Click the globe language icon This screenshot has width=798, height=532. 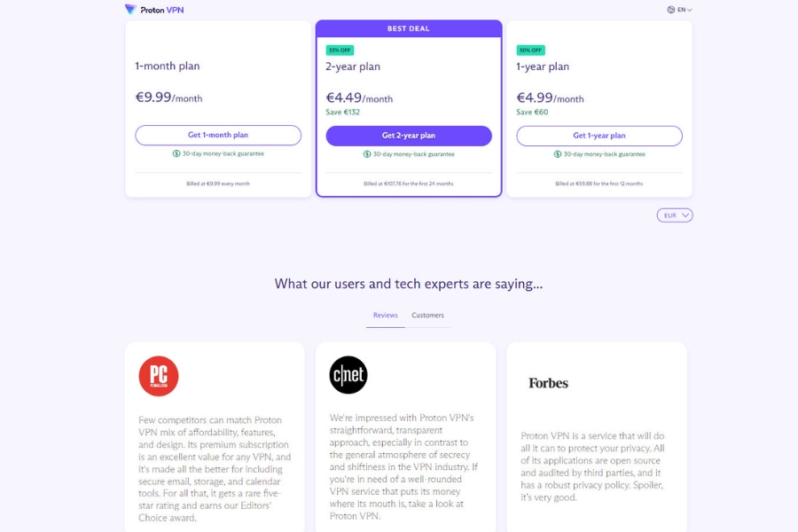pyautogui.click(x=671, y=10)
